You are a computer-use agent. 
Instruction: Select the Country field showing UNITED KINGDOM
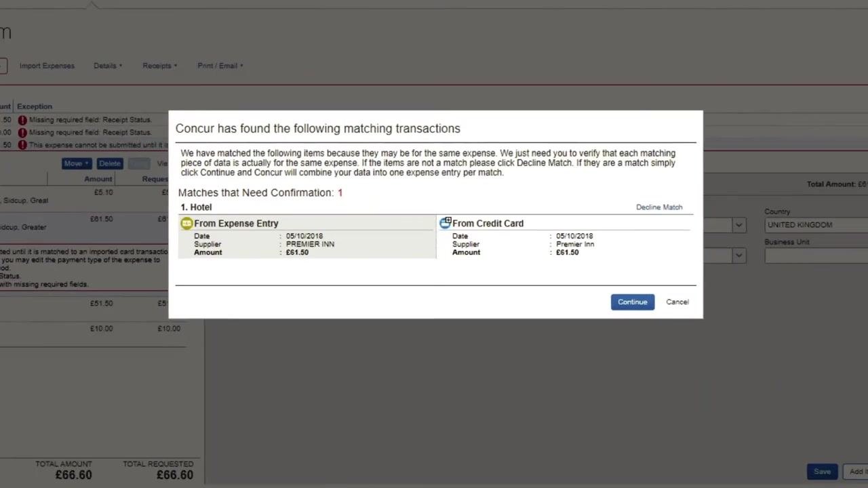click(x=816, y=225)
